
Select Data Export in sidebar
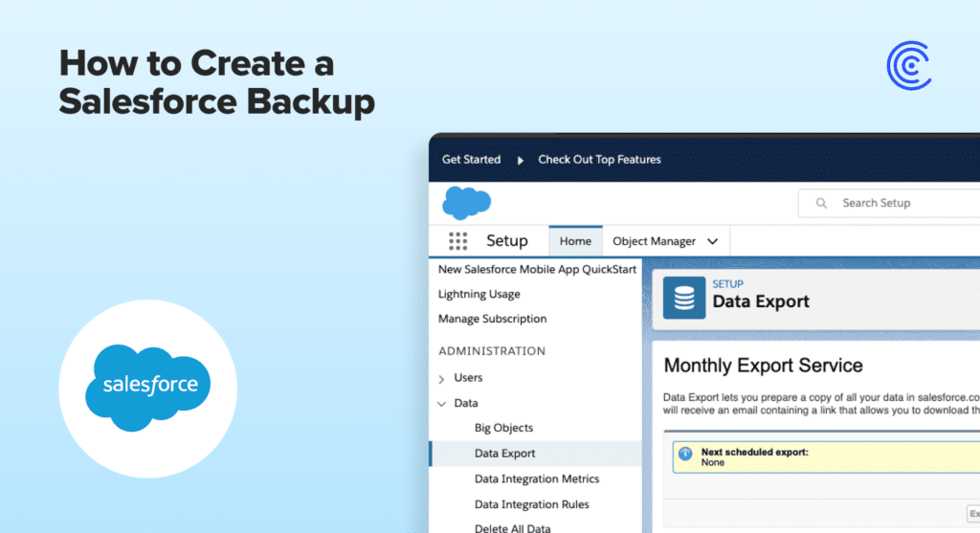(536, 454)
